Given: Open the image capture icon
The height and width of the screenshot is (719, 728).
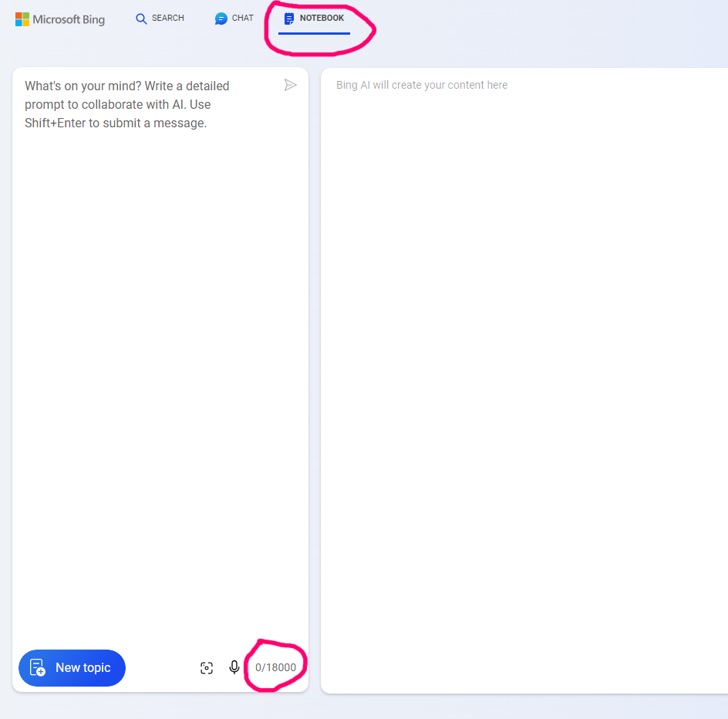Looking at the screenshot, I should pos(207,668).
